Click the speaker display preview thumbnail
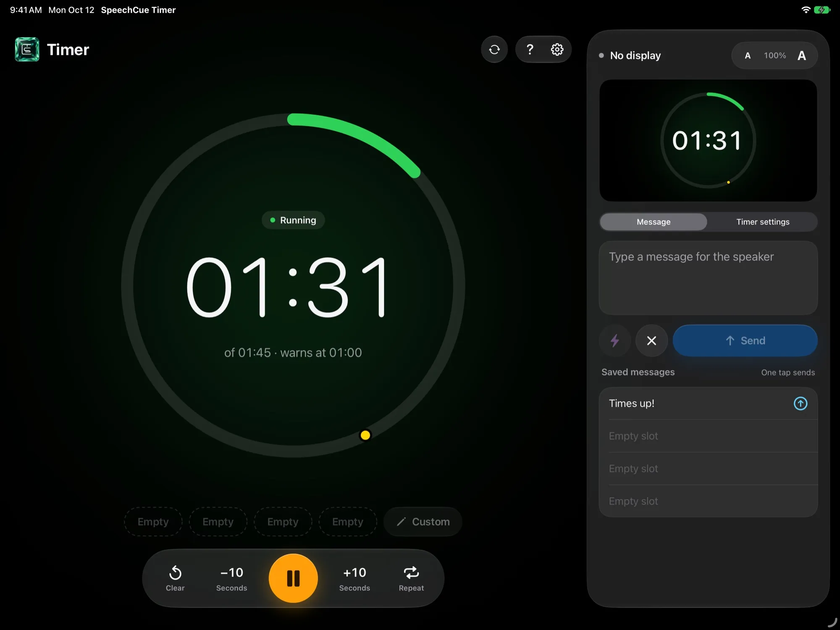 (x=708, y=140)
